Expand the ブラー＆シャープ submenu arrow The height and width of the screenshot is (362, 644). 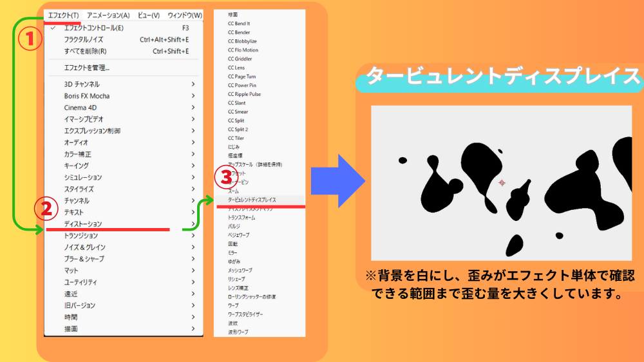(193, 259)
